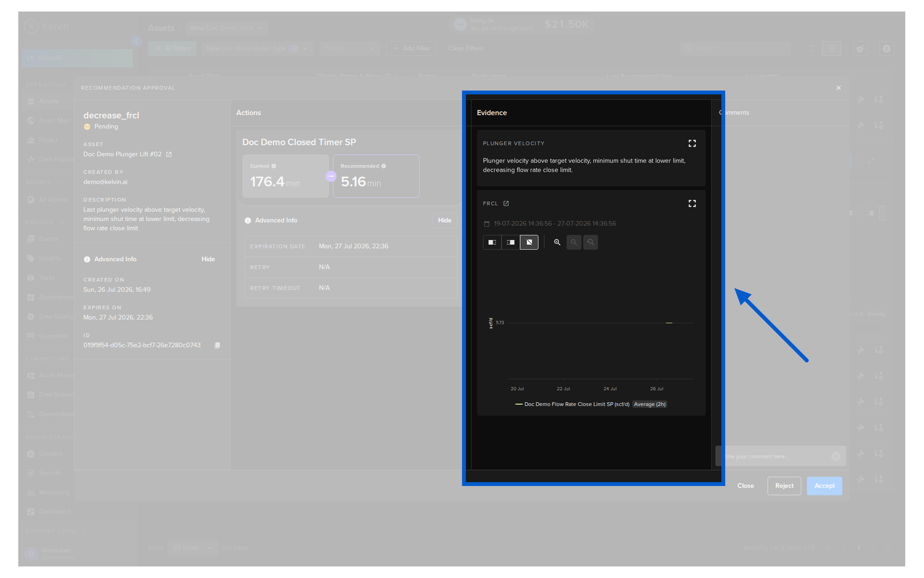Click the Close button in dialog footer
924x578 pixels.
(x=745, y=486)
